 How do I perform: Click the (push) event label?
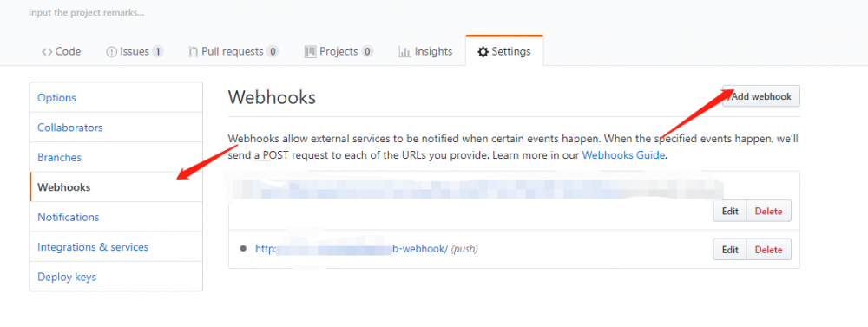(464, 249)
